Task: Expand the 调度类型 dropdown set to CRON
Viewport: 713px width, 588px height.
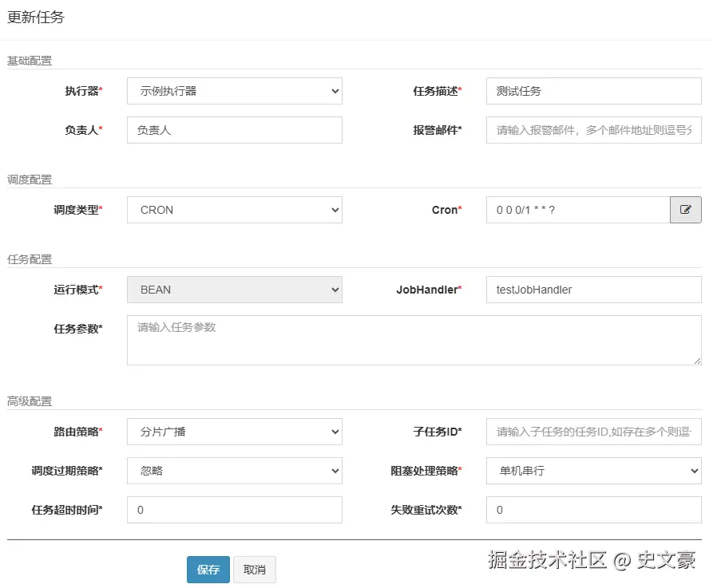Action: point(235,210)
